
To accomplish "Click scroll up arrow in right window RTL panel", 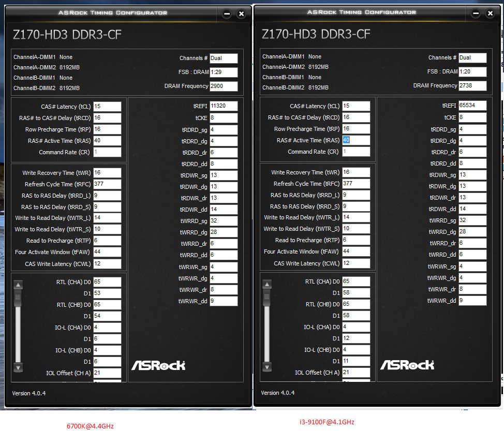I will [x=267, y=284].
